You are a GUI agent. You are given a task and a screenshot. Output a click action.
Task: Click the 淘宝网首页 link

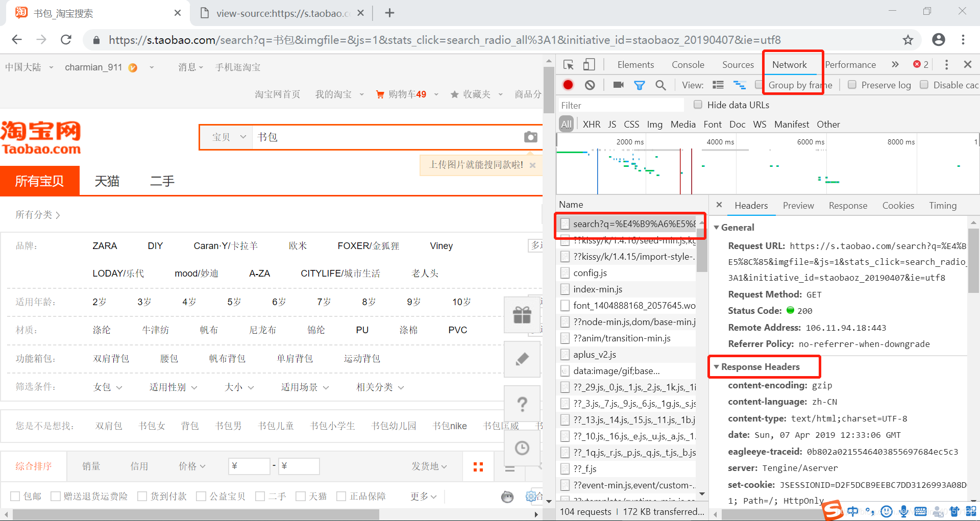(277, 94)
